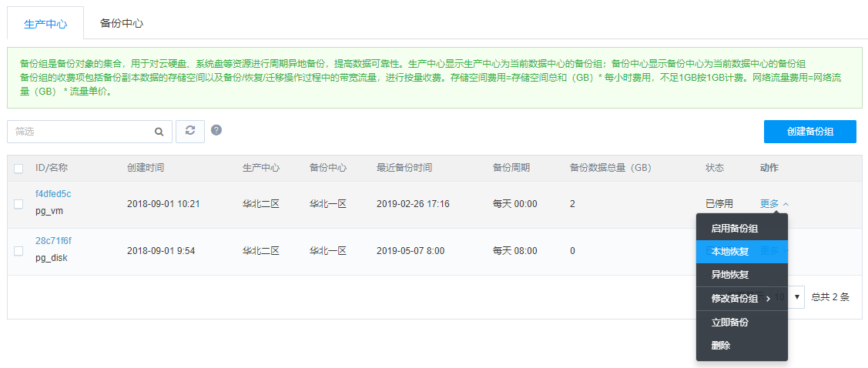This screenshot has width=868, height=368.
Task: Check the pg_disk row checkbox
Action: click(x=18, y=251)
